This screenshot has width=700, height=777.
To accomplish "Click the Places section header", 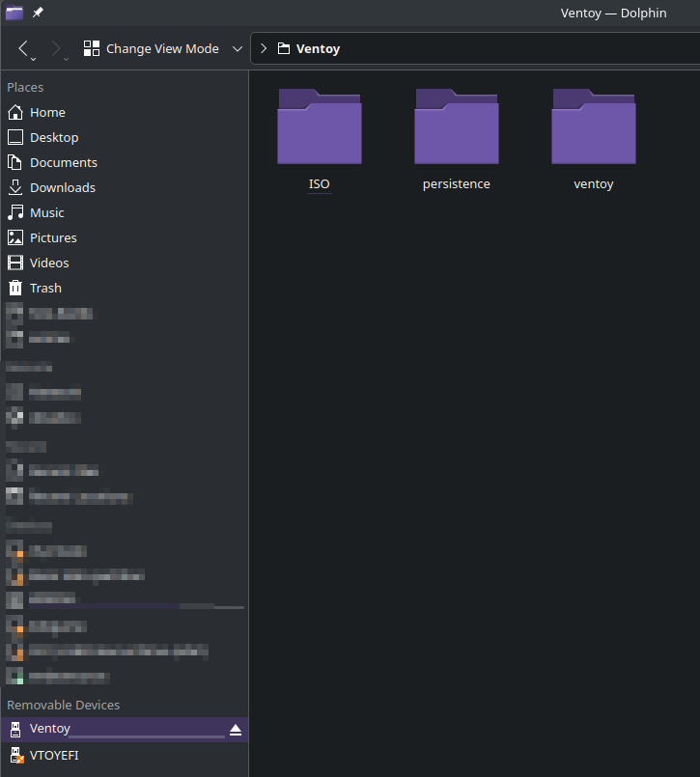I will click(x=25, y=87).
